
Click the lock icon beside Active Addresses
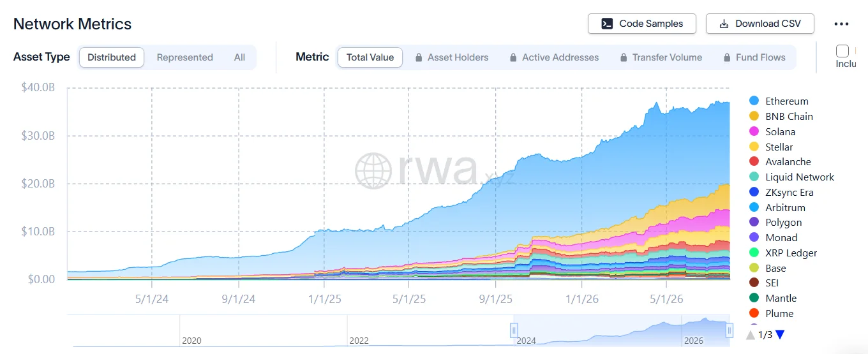pos(513,57)
